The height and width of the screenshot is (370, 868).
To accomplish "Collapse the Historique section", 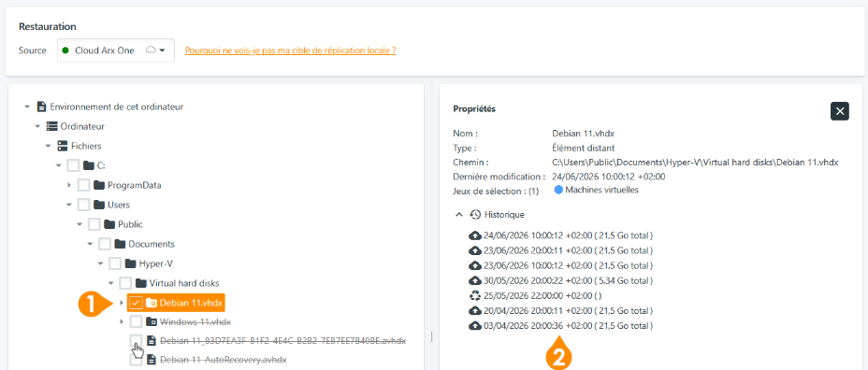I will point(458,214).
